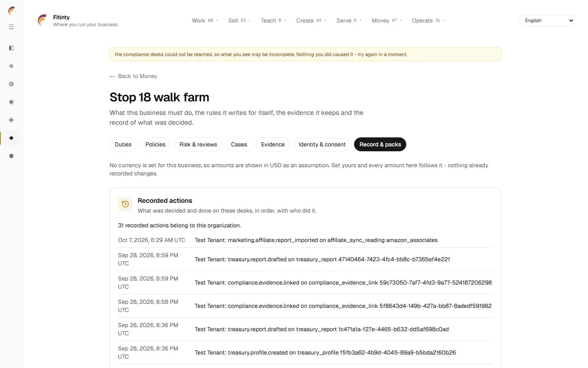
Task: Expand the Teach menu
Action: click(x=273, y=20)
